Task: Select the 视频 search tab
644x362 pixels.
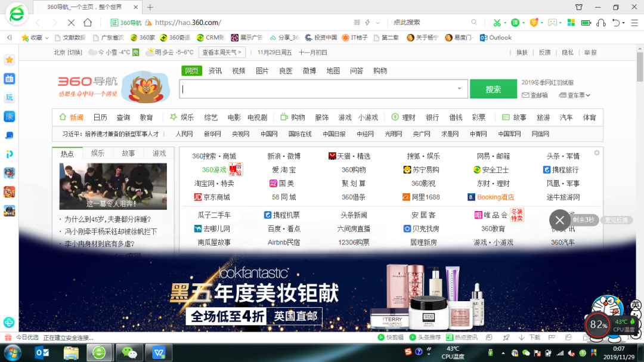Action: click(x=238, y=71)
